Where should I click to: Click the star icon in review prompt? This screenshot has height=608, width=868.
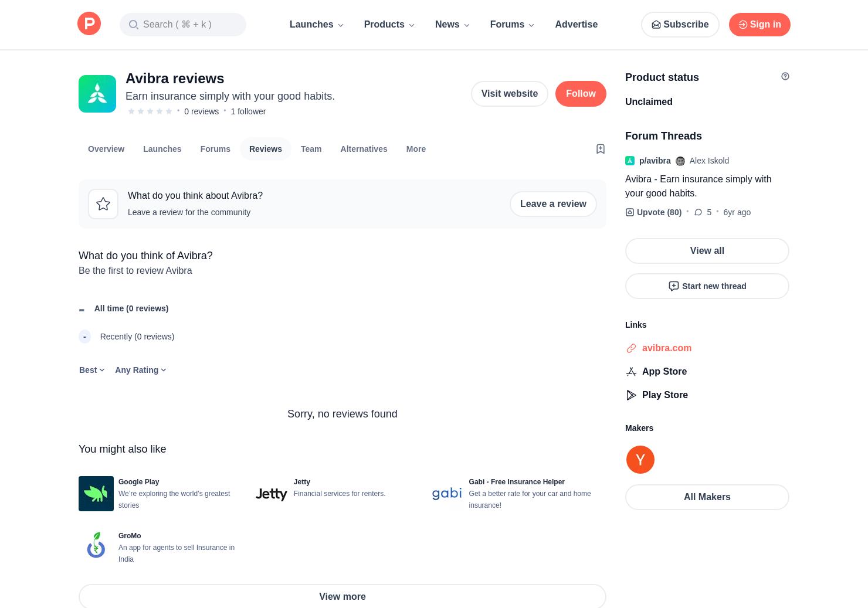103,204
